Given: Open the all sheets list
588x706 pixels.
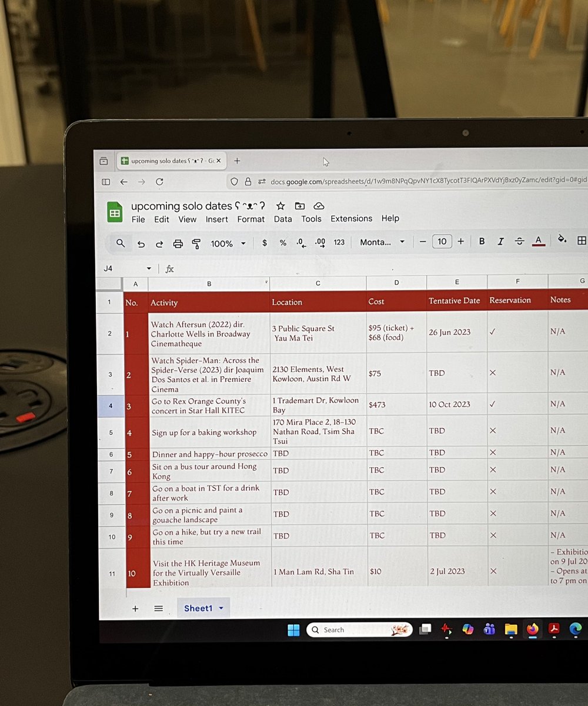Looking at the screenshot, I should [x=158, y=609].
